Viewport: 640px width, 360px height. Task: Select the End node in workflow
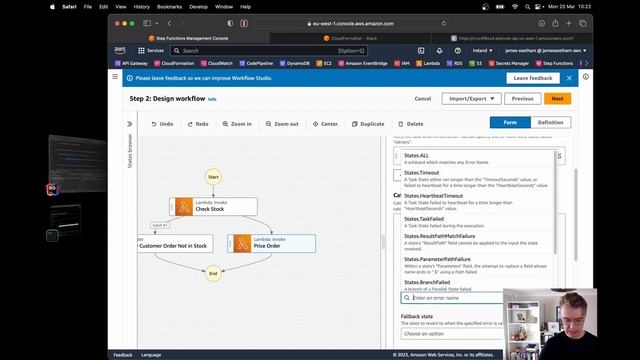(x=213, y=273)
